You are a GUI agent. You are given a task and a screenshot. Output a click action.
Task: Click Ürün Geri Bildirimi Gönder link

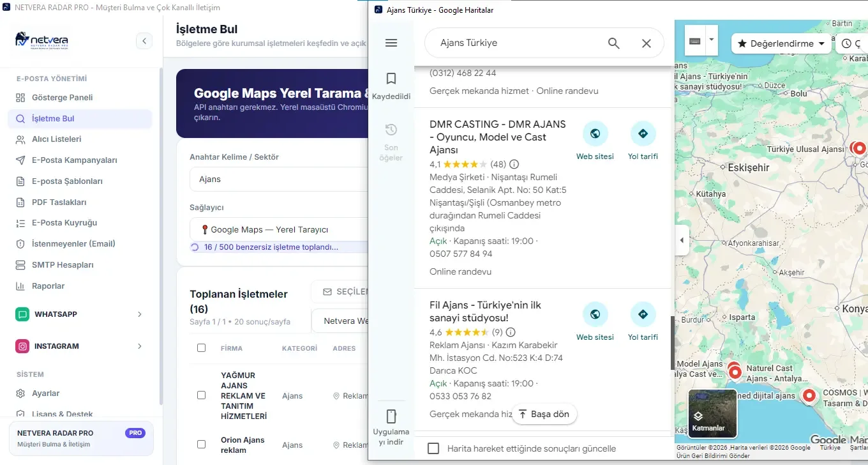point(712,456)
